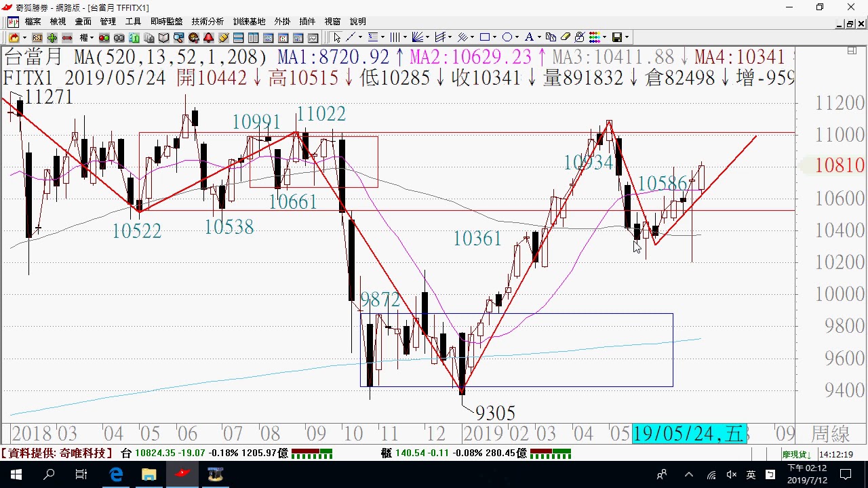
Task: Open the 說明 menu
Action: [357, 22]
